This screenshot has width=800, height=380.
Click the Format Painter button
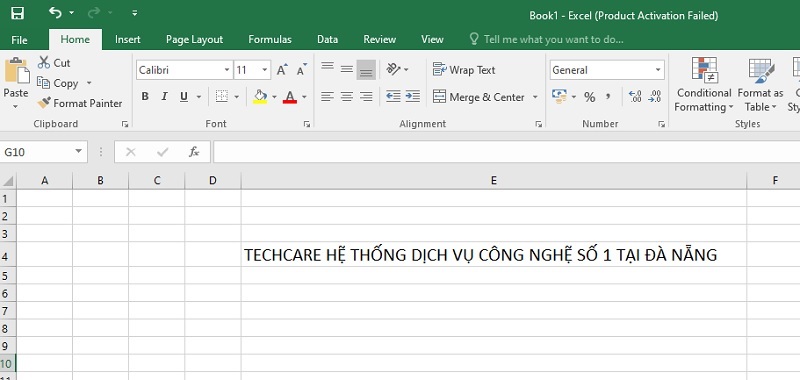pos(80,103)
